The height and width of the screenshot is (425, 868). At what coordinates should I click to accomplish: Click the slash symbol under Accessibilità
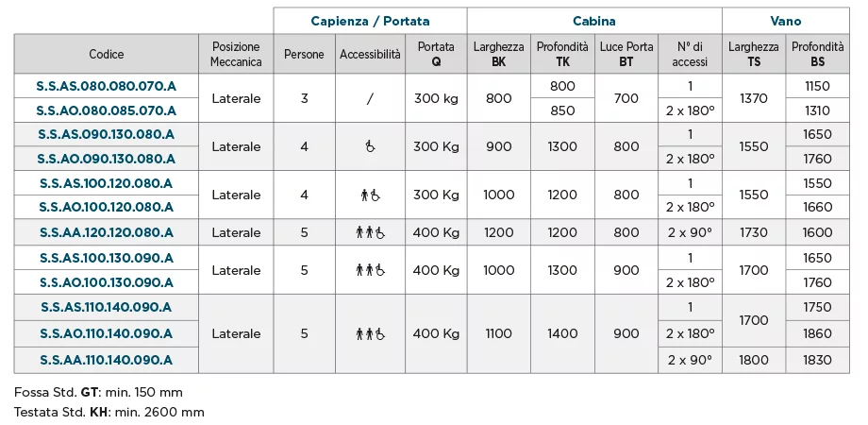point(370,98)
